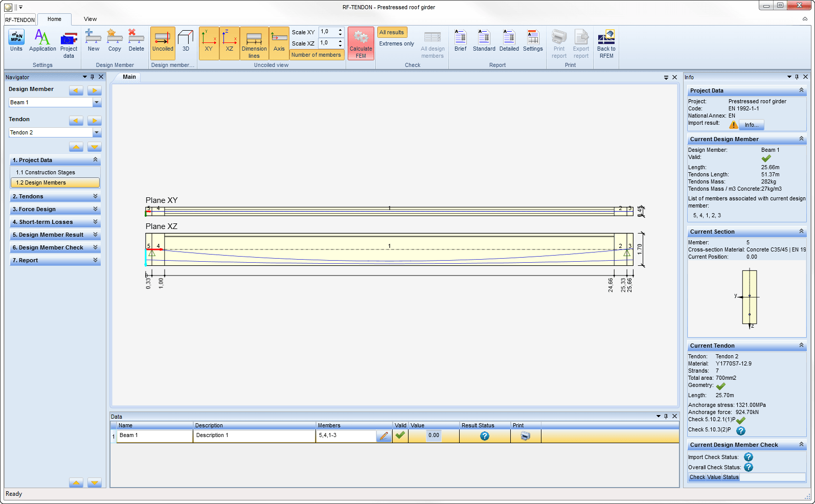This screenshot has width=815, height=504.
Task: Open Application settings
Action: coord(42,40)
